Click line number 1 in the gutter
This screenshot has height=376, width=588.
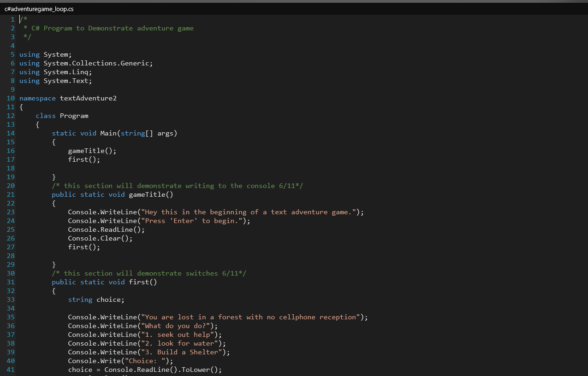pyautogui.click(x=12, y=19)
